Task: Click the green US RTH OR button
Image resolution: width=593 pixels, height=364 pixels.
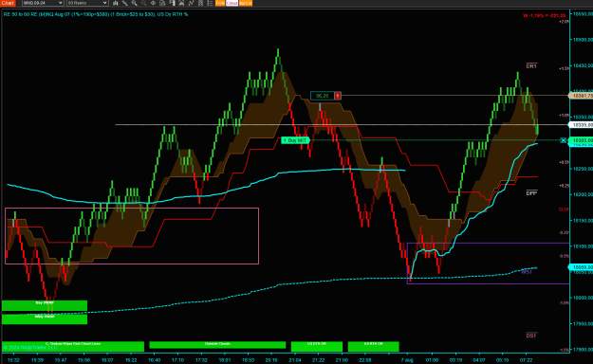Action: click(x=373, y=346)
